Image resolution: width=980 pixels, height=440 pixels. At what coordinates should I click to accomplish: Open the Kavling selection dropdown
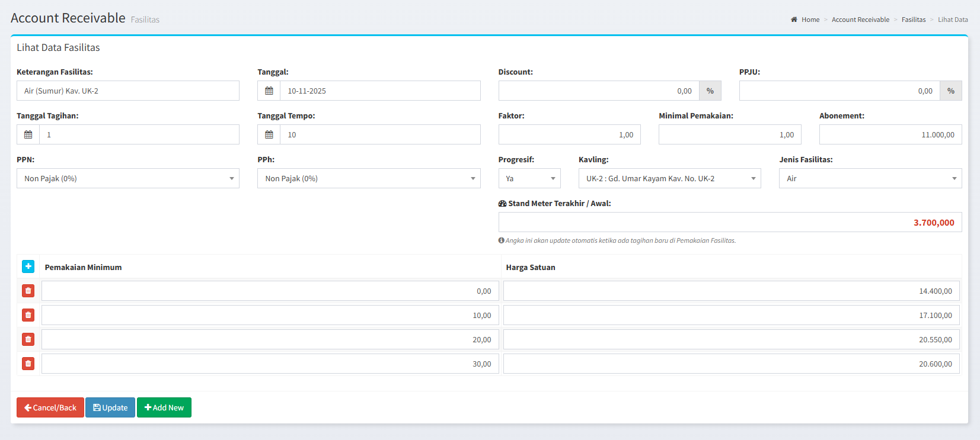[669, 178]
